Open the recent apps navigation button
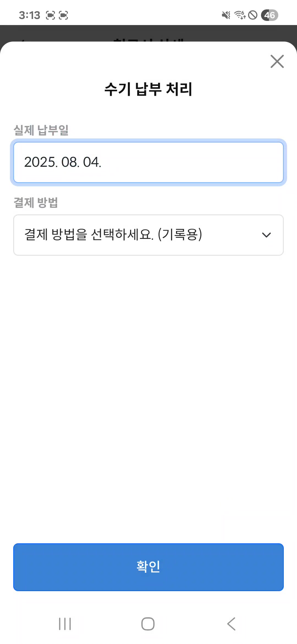Screen dimensions: 297x644 tap(65, 624)
